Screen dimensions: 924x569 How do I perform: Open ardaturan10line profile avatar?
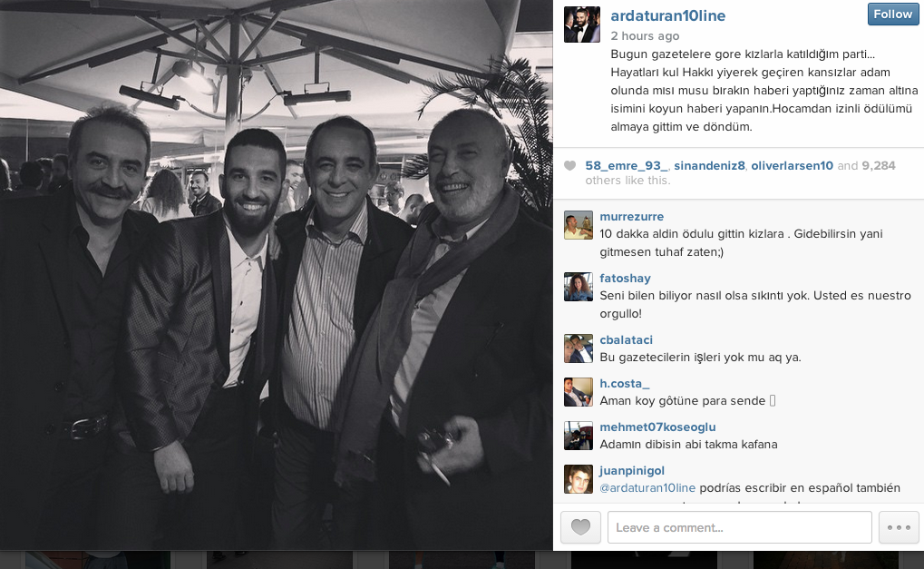(x=581, y=25)
